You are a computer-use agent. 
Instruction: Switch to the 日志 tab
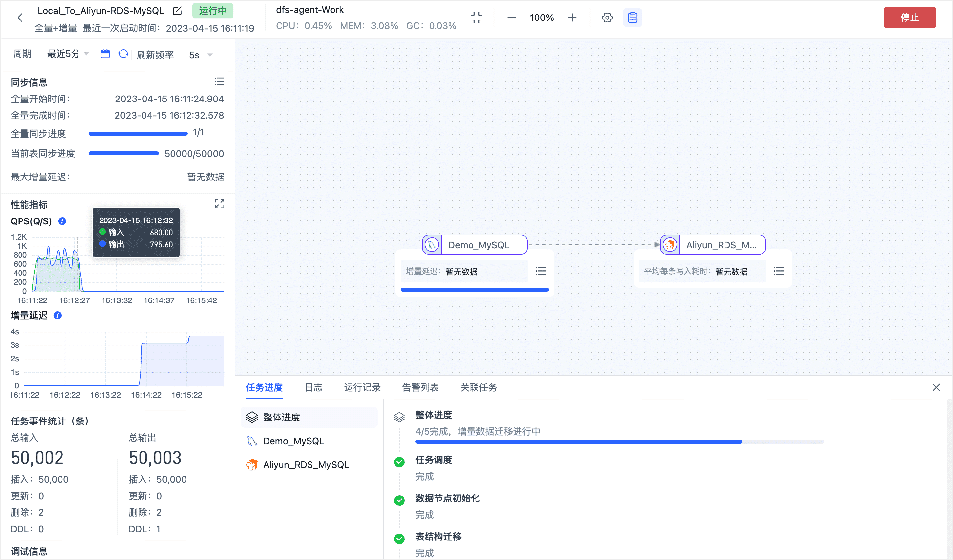pos(313,387)
